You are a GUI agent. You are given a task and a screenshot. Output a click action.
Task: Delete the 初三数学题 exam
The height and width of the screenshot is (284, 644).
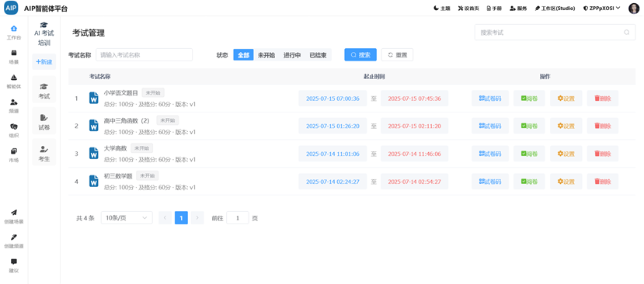[x=603, y=182]
